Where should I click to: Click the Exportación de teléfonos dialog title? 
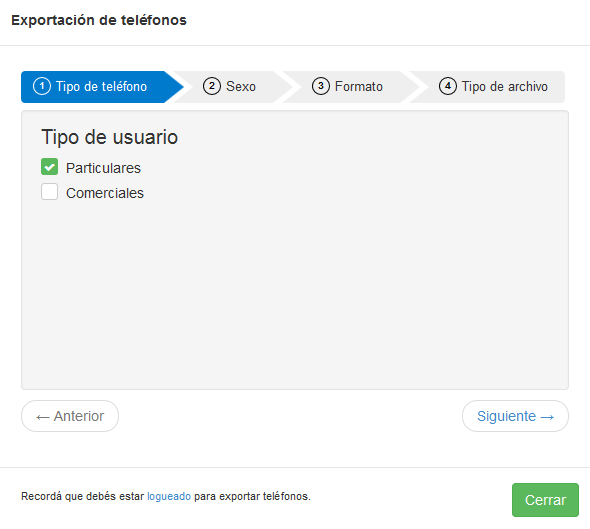click(99, 20)
